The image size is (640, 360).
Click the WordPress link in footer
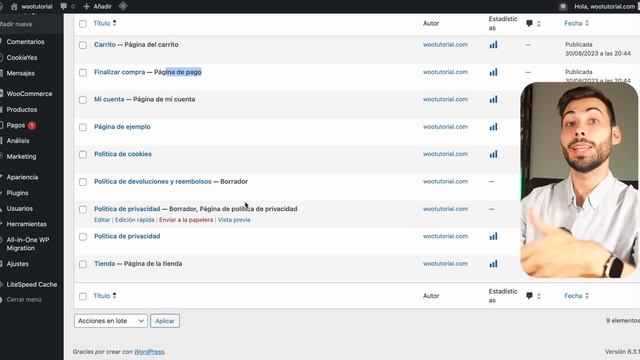point(149,351)
